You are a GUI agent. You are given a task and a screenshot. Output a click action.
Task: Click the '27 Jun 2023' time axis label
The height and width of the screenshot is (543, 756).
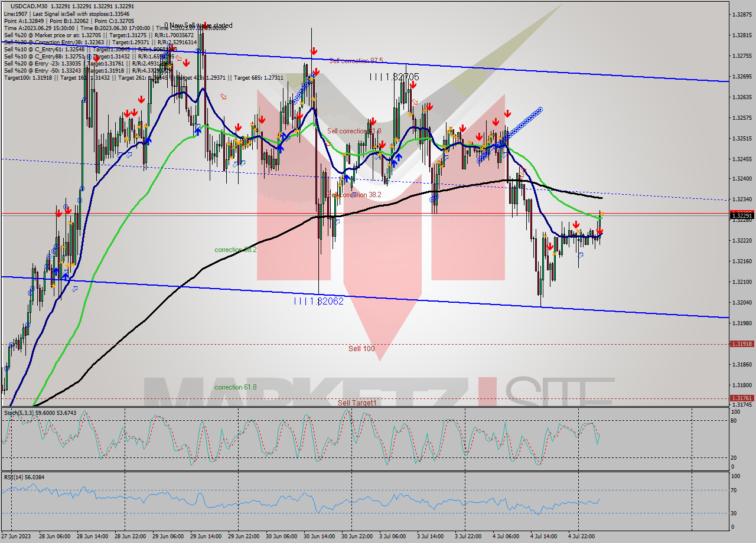16,537
